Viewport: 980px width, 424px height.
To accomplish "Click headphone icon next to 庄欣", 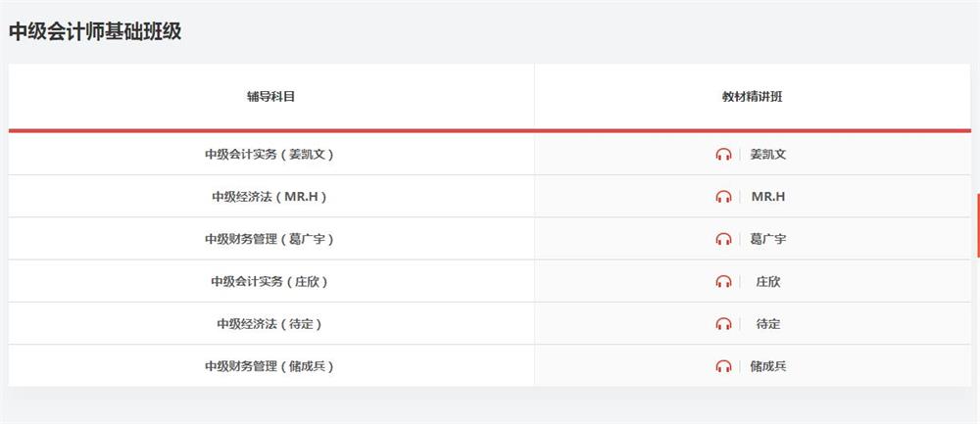I will [x=723, y=282].
